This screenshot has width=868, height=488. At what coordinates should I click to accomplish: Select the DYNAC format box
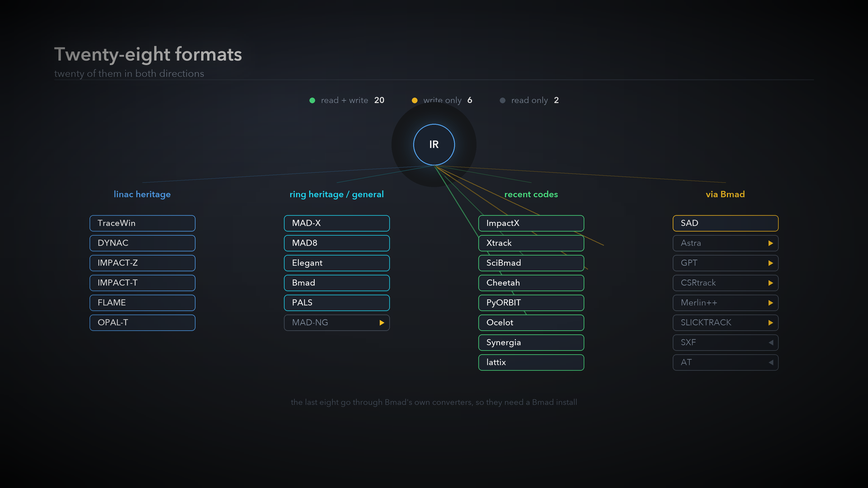tap(142, 243)
